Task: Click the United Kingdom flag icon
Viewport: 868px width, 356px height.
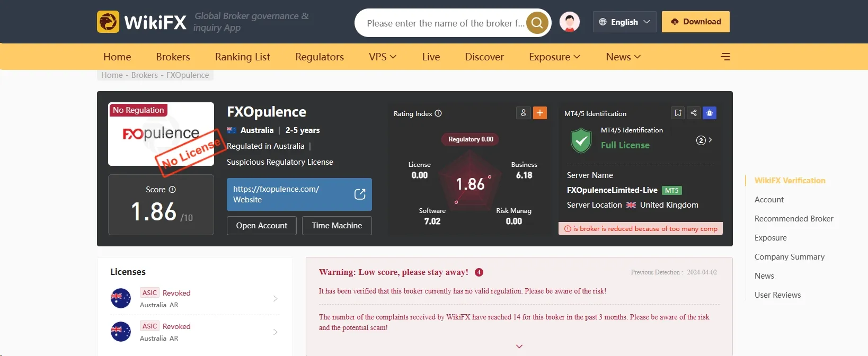Action: coord(631,205)
